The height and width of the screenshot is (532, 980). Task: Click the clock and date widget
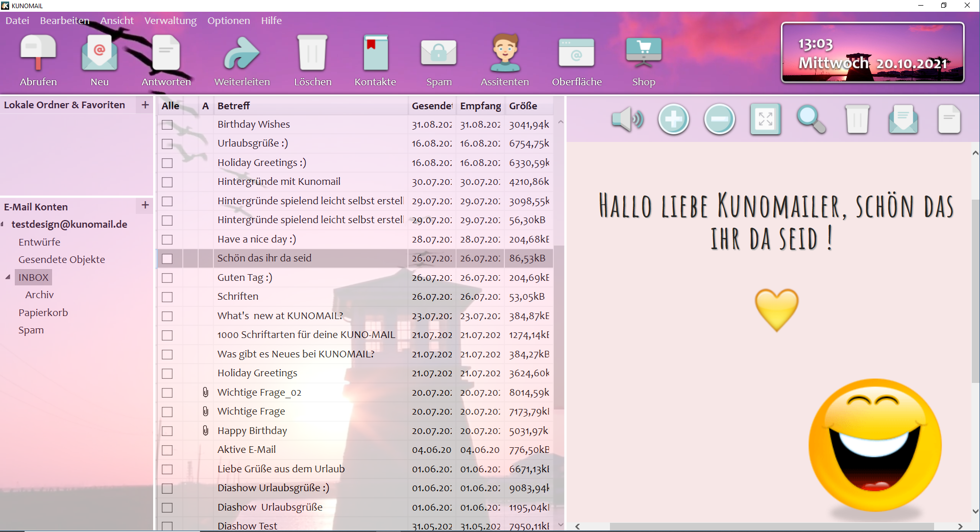[x=873, y=53]
